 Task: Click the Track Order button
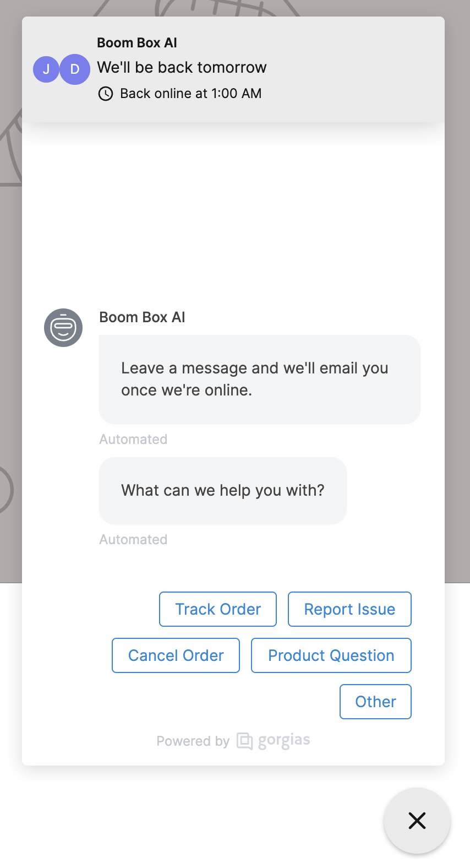coord(218,609)
